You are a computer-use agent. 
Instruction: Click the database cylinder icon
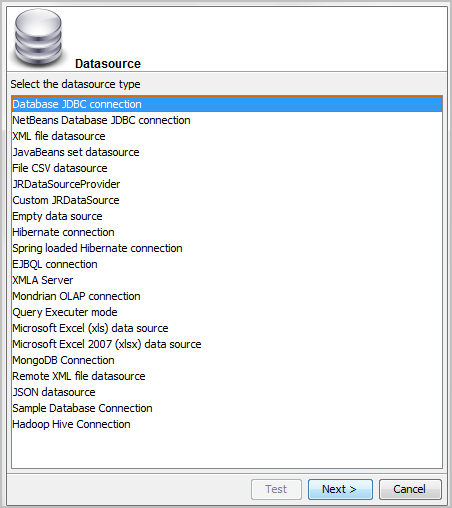tap(38, 37)
